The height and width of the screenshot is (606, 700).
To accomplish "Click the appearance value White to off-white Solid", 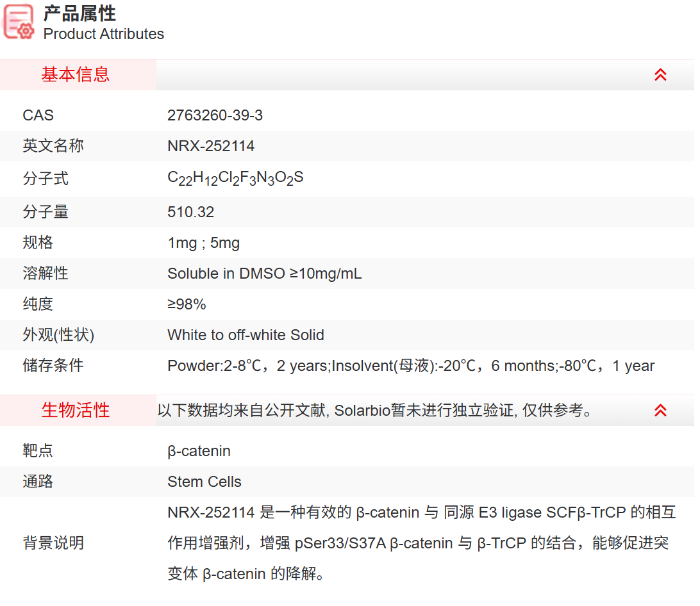I will [x=246, y=335].
